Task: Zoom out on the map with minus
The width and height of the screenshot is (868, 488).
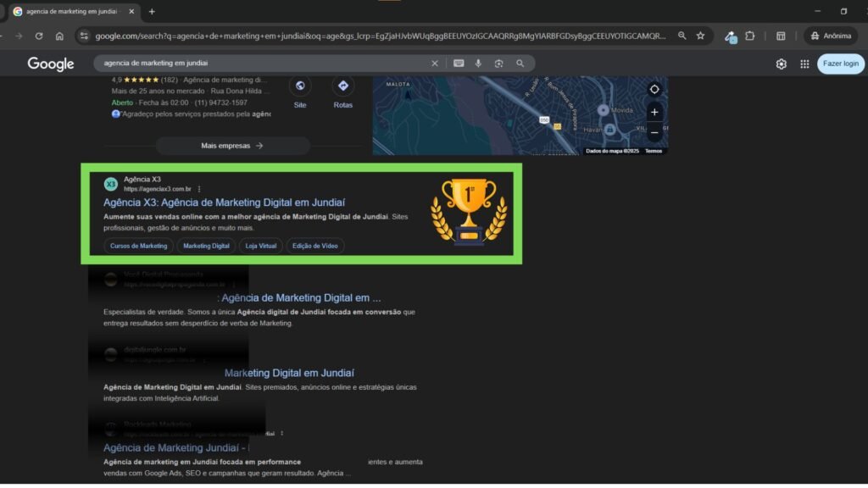Action: tap(654, 133)
